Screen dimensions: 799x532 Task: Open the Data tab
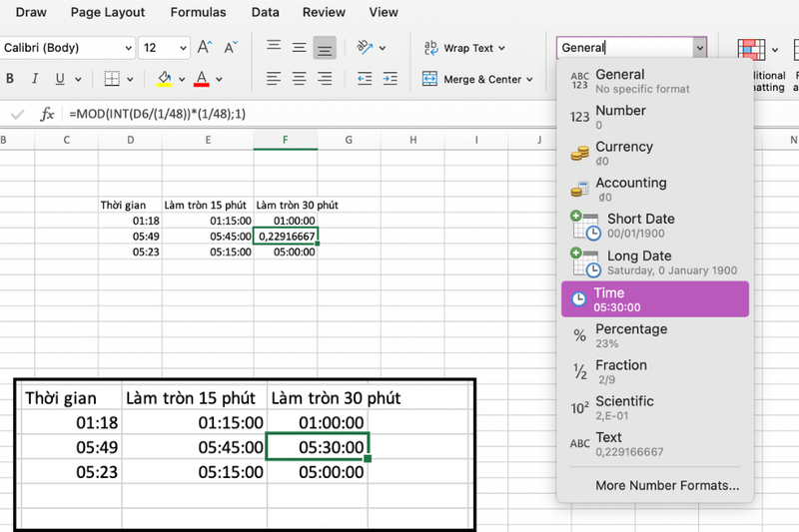(265, 12)
